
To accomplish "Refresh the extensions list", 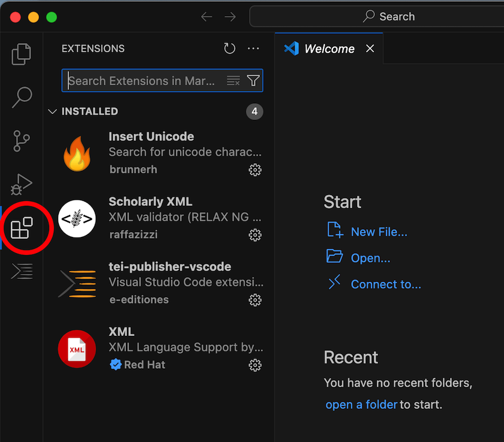I will coord(230,49).
